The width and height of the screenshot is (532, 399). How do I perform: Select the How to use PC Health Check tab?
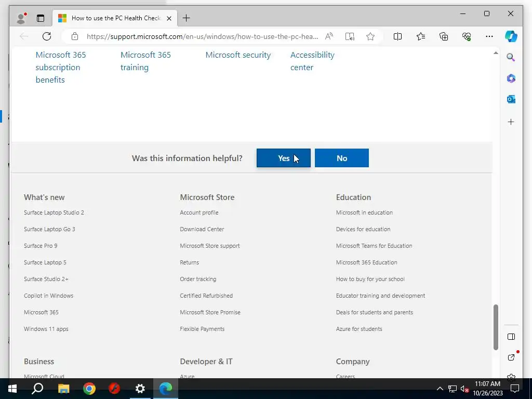point(115,18)
